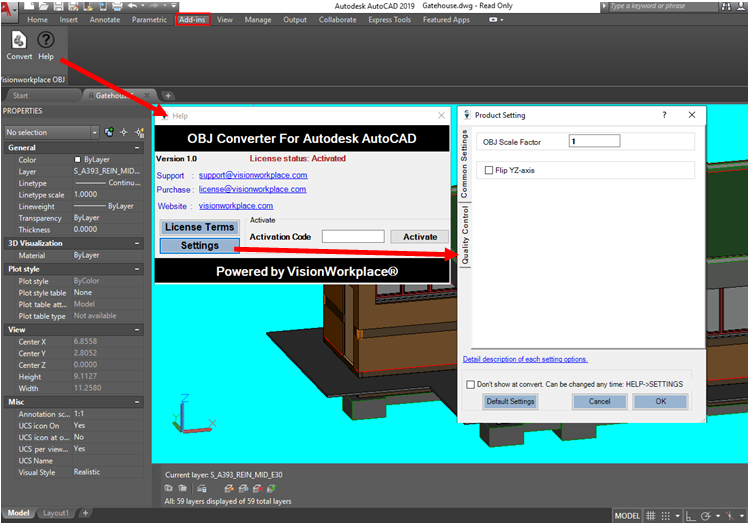Click the ByLayer color swatch in Properties
The image size is (748, 523).
point(77,159)
